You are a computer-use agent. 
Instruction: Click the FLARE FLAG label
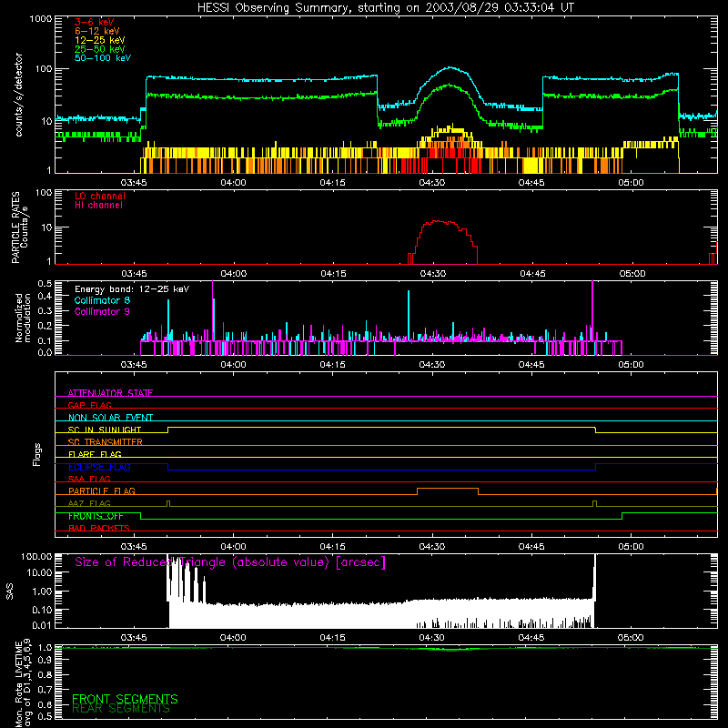(x=95, y=454)
